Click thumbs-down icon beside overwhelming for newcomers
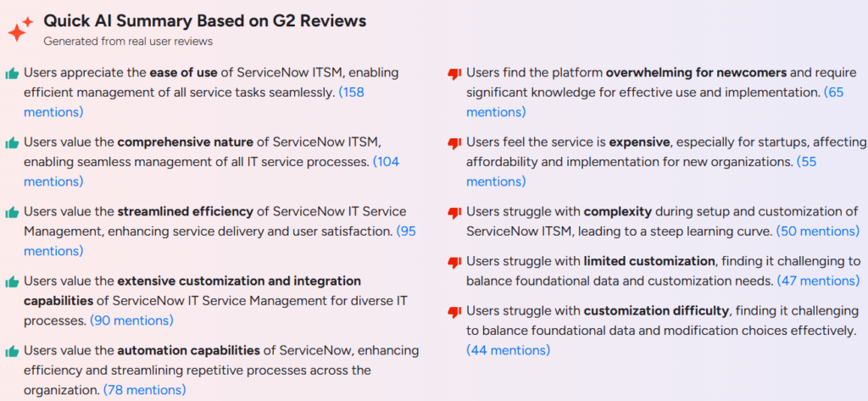The height and width of the screenshot is (401, 868). [x=454, y=75]
